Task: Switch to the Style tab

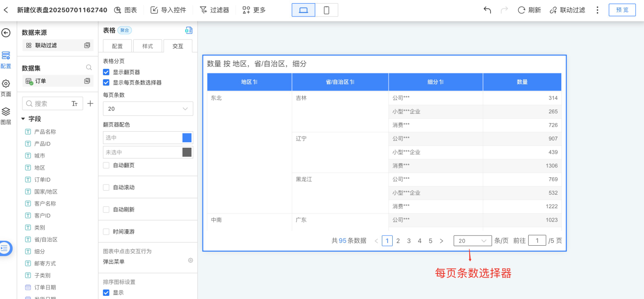Action: point(148,46)
